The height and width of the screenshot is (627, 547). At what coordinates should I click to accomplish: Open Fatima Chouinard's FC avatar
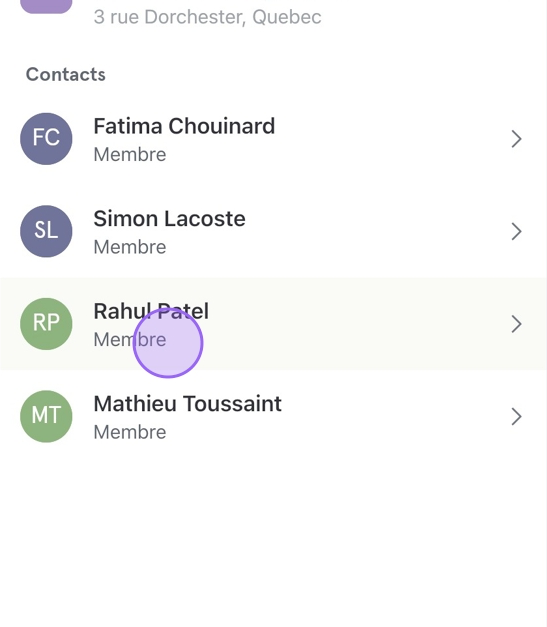(46, 139)
